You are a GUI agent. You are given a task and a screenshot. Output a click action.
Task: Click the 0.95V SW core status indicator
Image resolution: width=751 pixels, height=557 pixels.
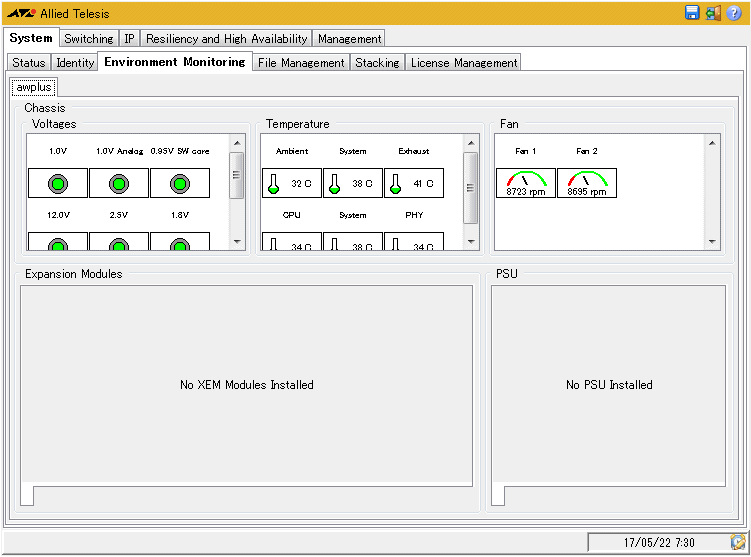tap(180, 184)
